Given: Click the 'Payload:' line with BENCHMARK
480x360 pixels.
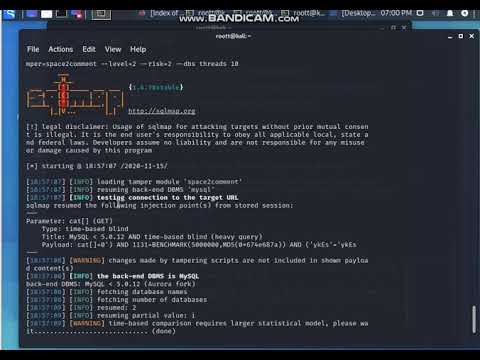Looking at the screenshot, I should tap(199, 245).
